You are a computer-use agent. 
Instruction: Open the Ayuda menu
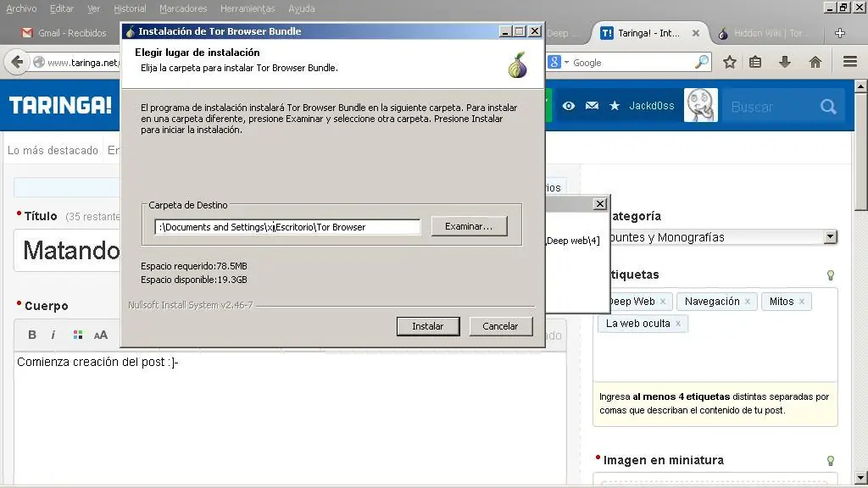point(301,8)
